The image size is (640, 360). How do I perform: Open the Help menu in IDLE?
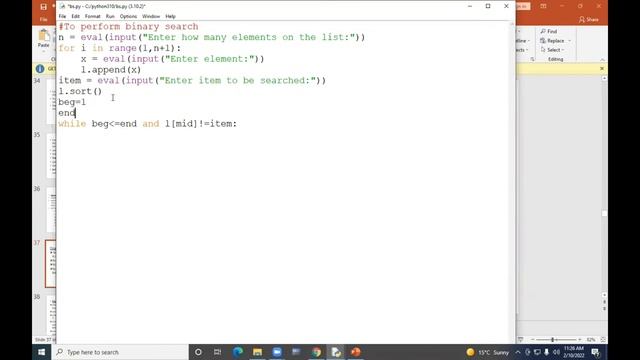(170, 16)
